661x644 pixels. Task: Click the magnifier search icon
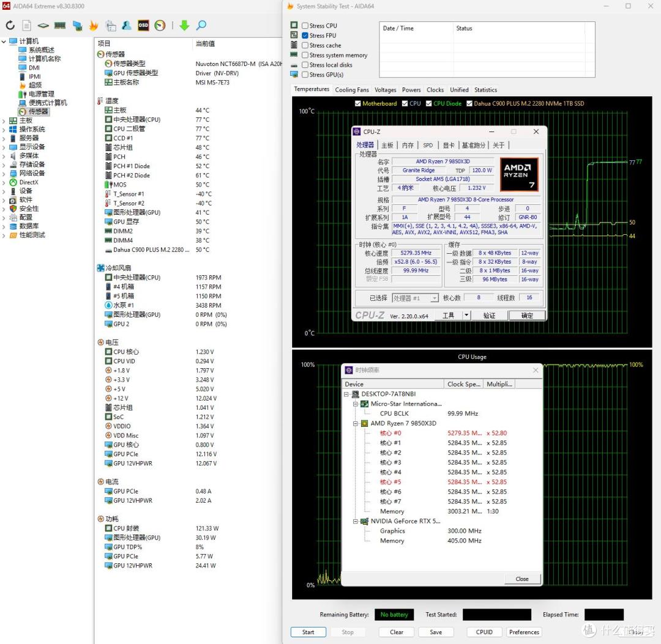(x=201, y=25)
